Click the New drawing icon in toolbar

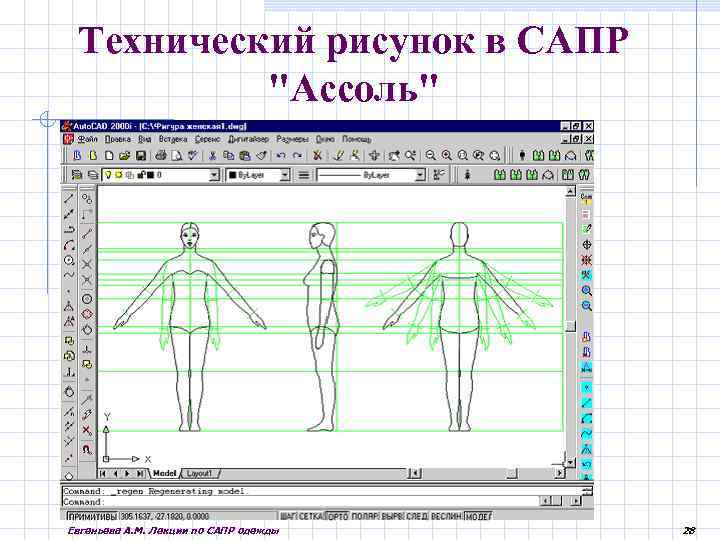coord(109,156)
